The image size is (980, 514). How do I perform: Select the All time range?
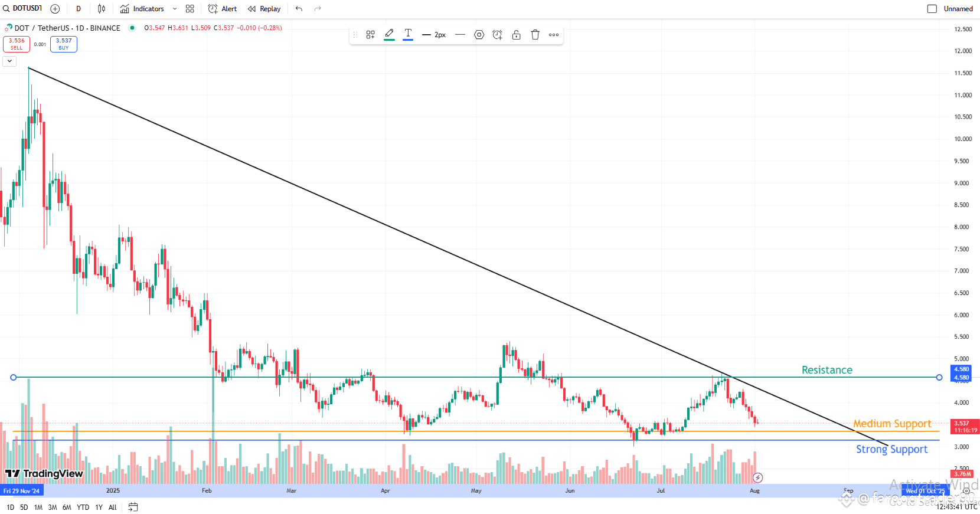(x=112, y=508)
